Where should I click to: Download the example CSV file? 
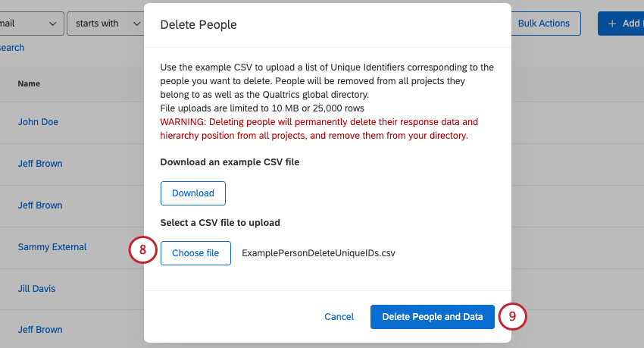(x=193, y=193)
